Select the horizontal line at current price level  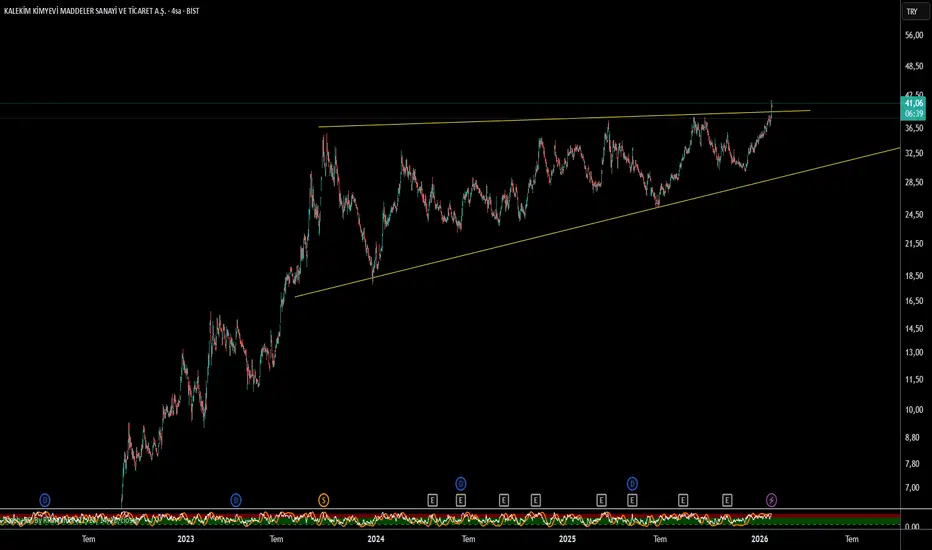(450, 103)
